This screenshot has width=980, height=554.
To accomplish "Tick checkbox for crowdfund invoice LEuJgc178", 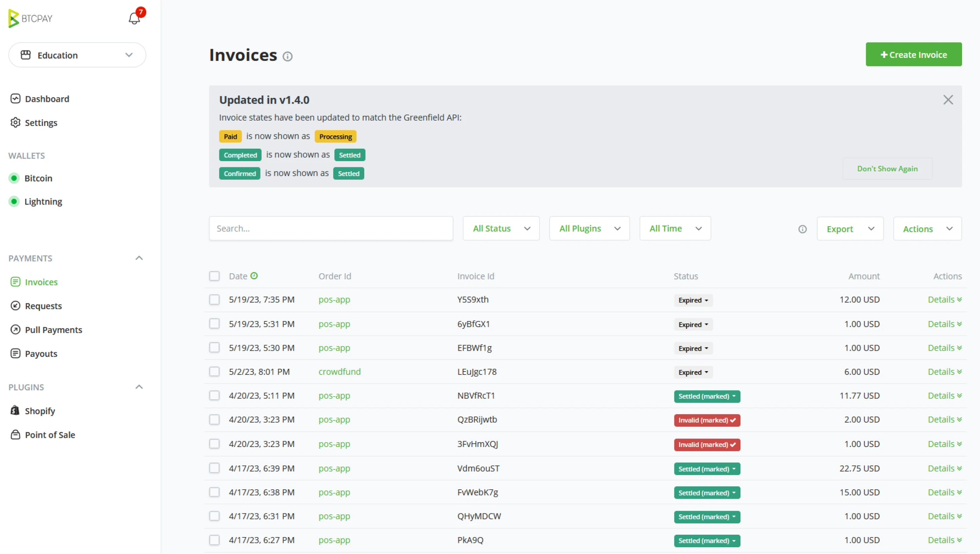I will [215, 372].
